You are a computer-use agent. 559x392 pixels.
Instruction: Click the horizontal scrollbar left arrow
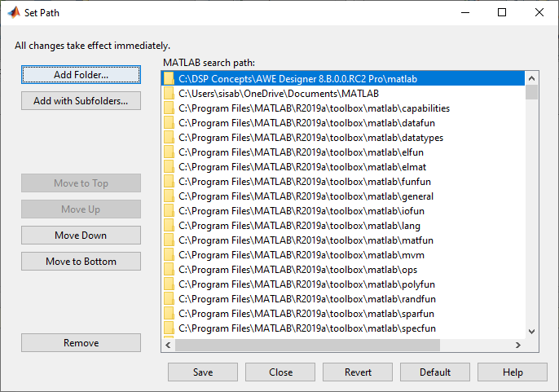[168, 345]
